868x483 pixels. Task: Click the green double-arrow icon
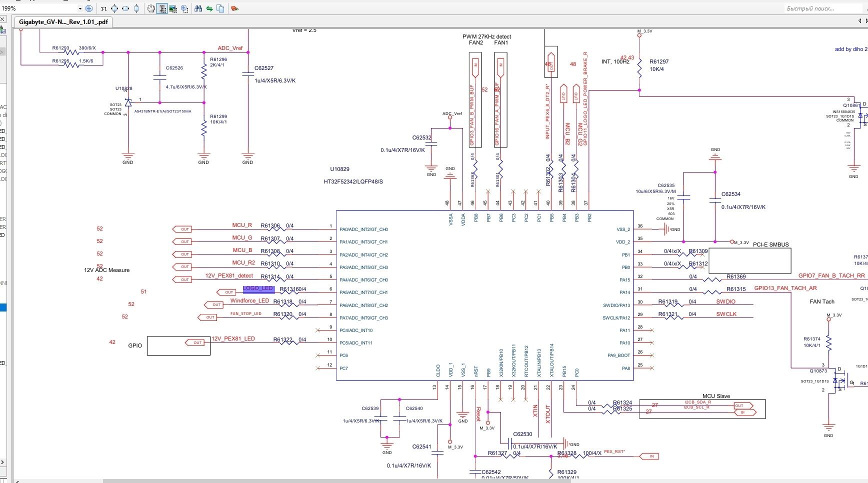pos(209,8)
